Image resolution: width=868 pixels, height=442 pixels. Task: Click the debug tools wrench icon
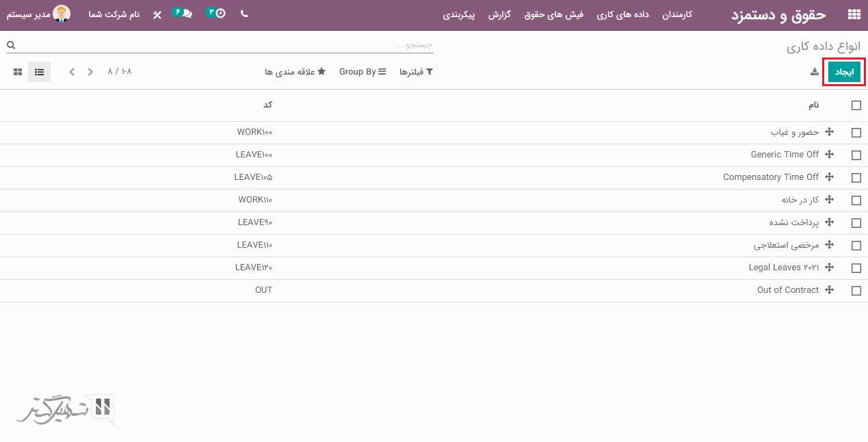pos(157,14)
